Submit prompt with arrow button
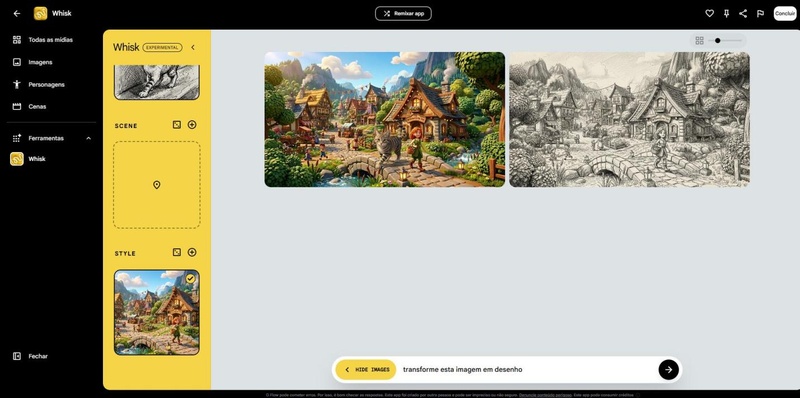800x398 pixels. (668, 370)
